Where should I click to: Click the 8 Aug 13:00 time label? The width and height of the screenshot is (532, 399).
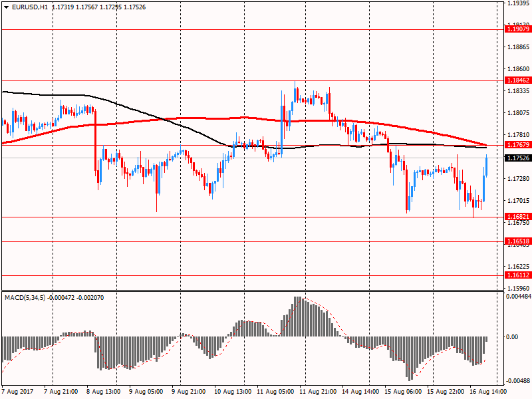104,392
